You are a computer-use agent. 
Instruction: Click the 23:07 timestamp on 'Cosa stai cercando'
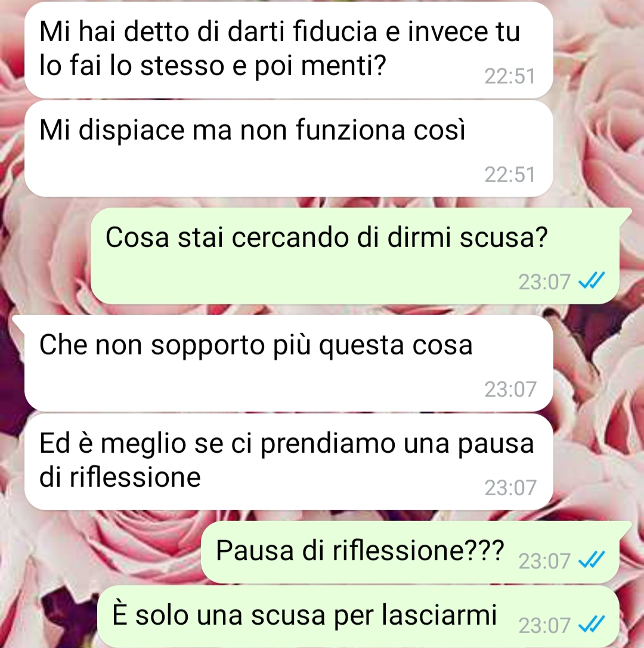pyautogui.click(x=544, y=282)
